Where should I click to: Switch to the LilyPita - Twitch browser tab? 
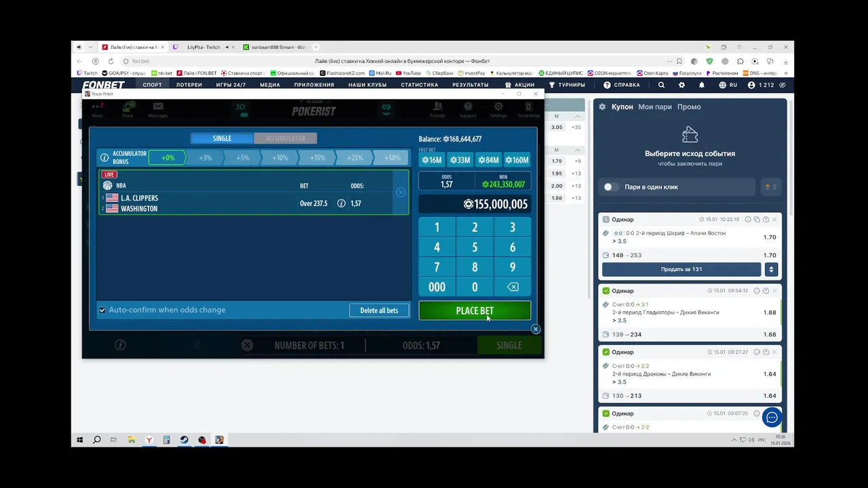(203, 47)
